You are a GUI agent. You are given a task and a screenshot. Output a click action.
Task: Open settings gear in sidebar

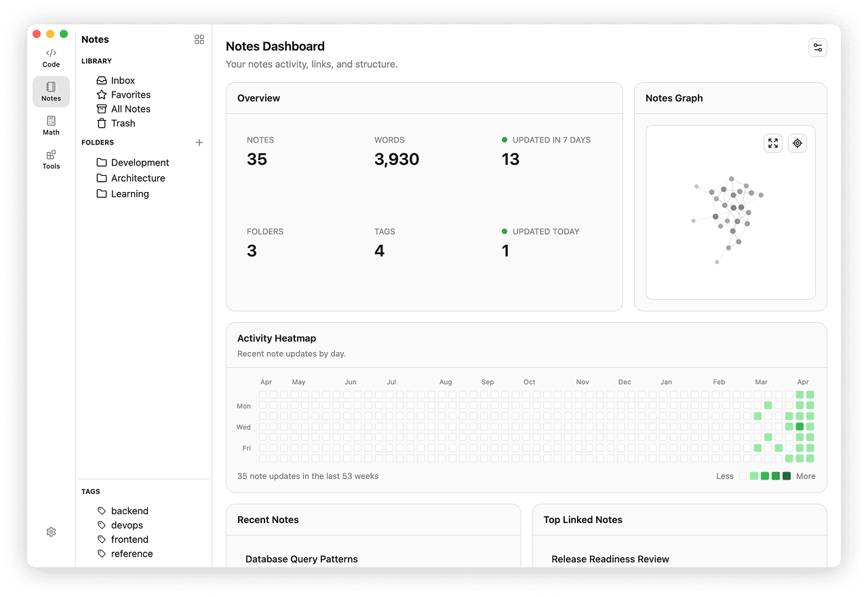pyautogui.click(x=51, y=533)
